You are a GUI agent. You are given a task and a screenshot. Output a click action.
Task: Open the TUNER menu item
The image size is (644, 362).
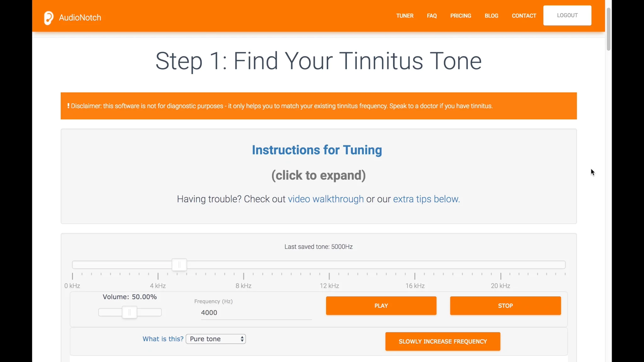coord(405,16)
